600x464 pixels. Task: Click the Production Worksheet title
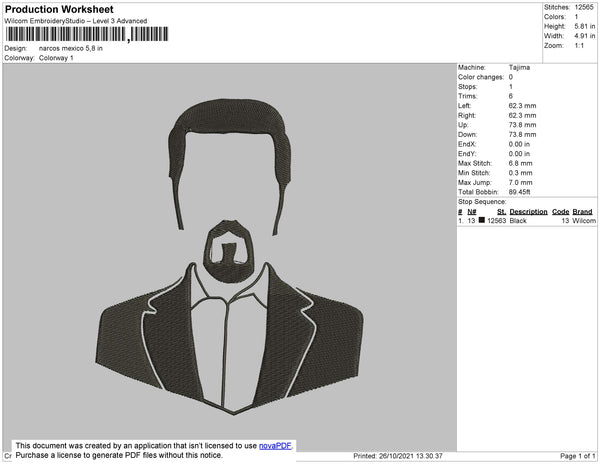point(59,9)
